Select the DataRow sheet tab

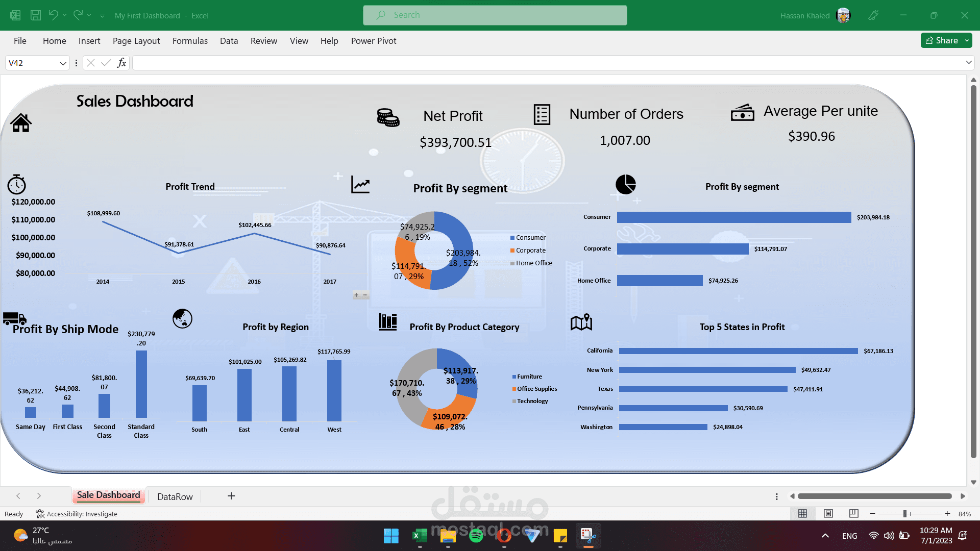coord(175,496)
